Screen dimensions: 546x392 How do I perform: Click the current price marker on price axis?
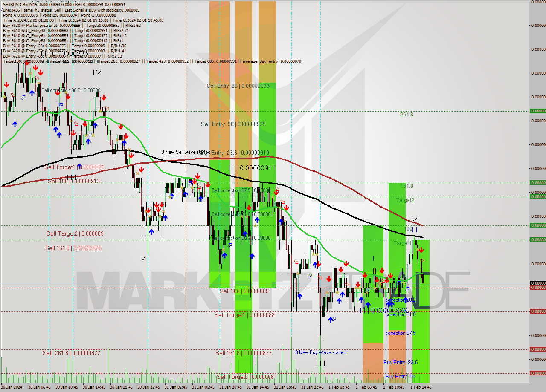click(x=537, y=283)
